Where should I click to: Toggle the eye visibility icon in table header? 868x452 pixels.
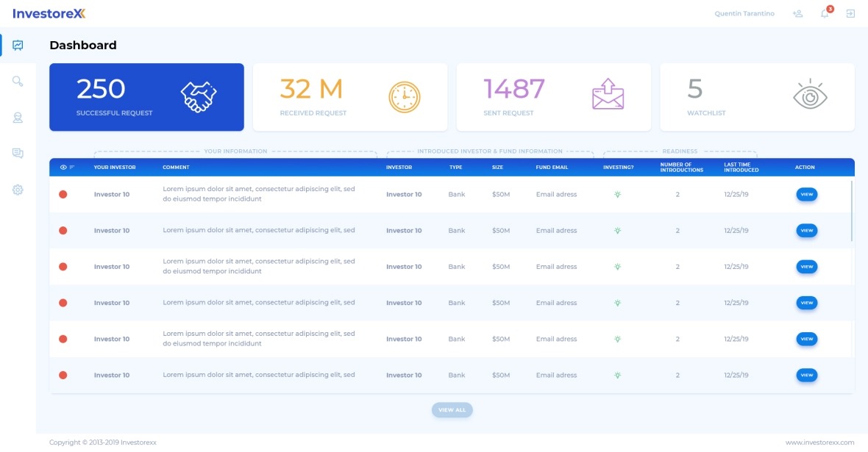click(63, 168)
